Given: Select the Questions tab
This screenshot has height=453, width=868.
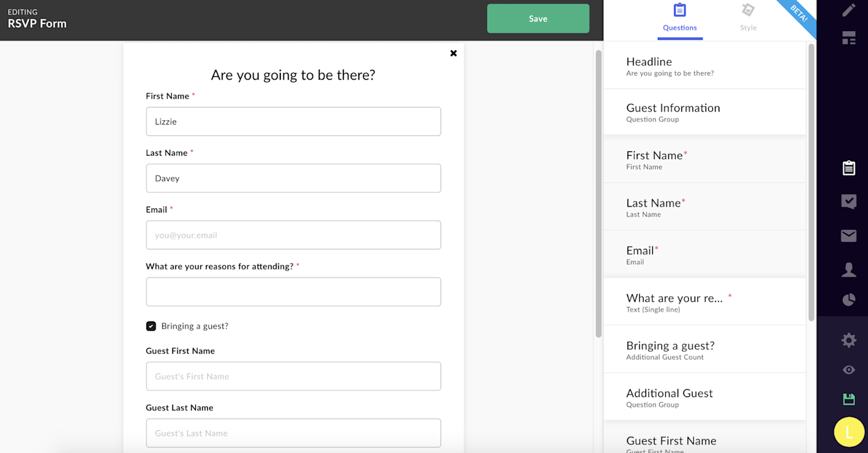Looking at the screenshot, I should pos(680,19).
